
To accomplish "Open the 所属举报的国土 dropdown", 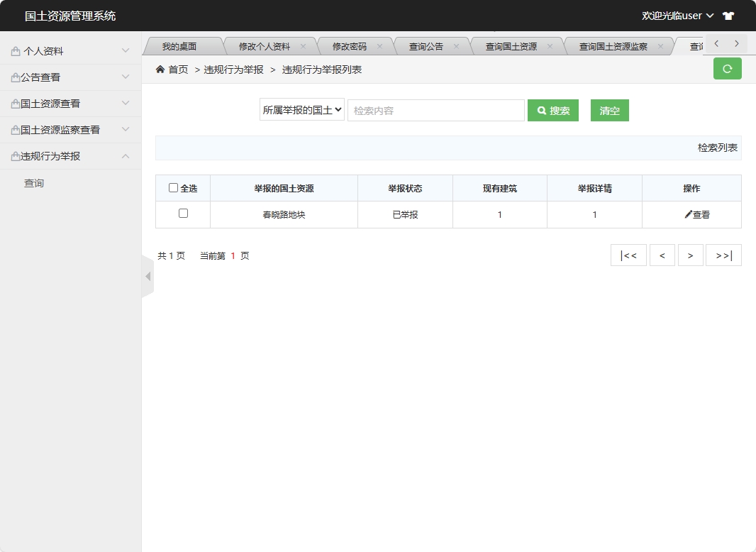I will pos(301,110).
